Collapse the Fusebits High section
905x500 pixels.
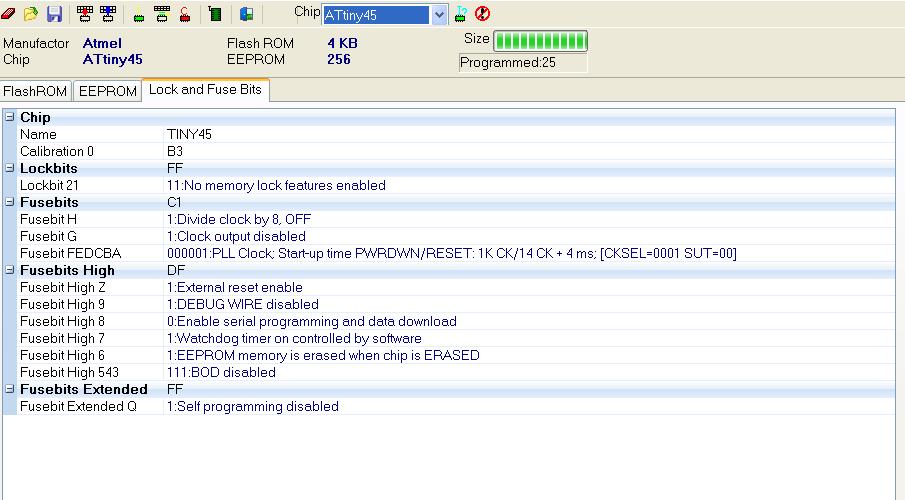pyautogui.click(x=10, y=270)
